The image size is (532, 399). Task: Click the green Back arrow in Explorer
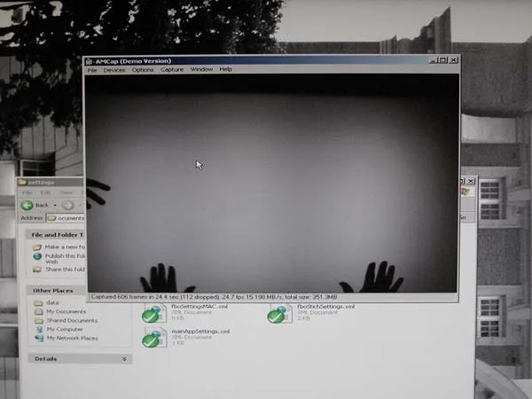tap(27, 205)
